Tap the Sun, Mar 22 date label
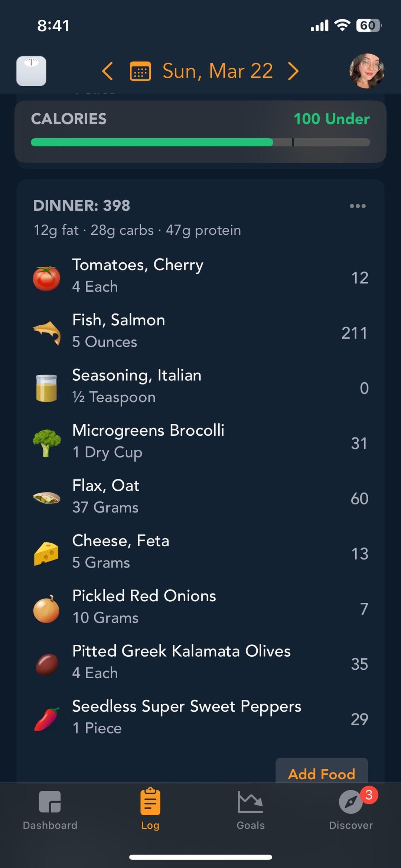The image size is (401, 868). click(x=218, y=71)
